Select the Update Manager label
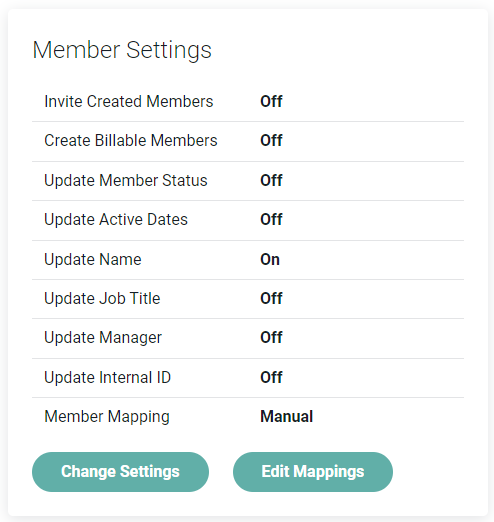 coord(103,338)
